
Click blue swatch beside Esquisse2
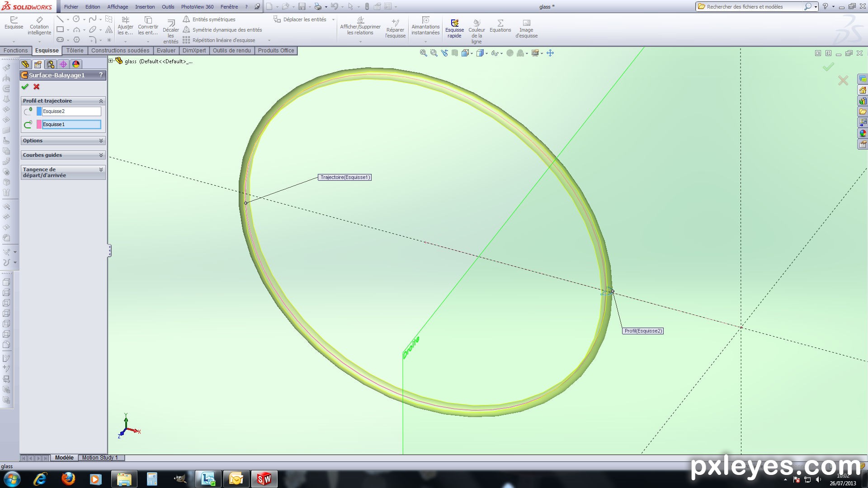tap(39, 111)
